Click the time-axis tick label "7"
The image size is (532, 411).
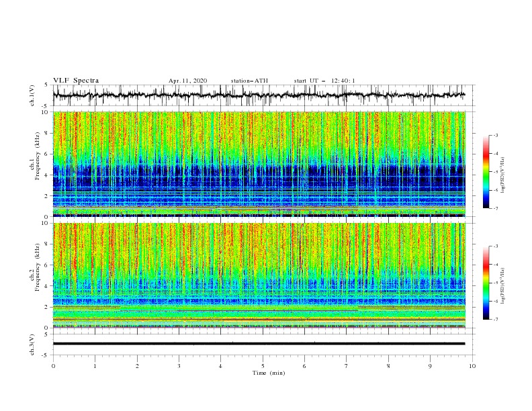(347, 366)
